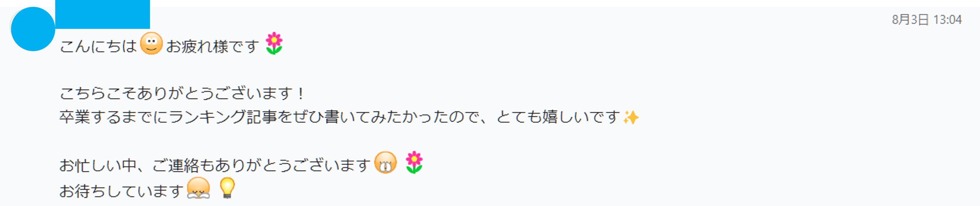Click the text お忙しい中 in the message
980x206 pixels.
[x=98, y=165]
